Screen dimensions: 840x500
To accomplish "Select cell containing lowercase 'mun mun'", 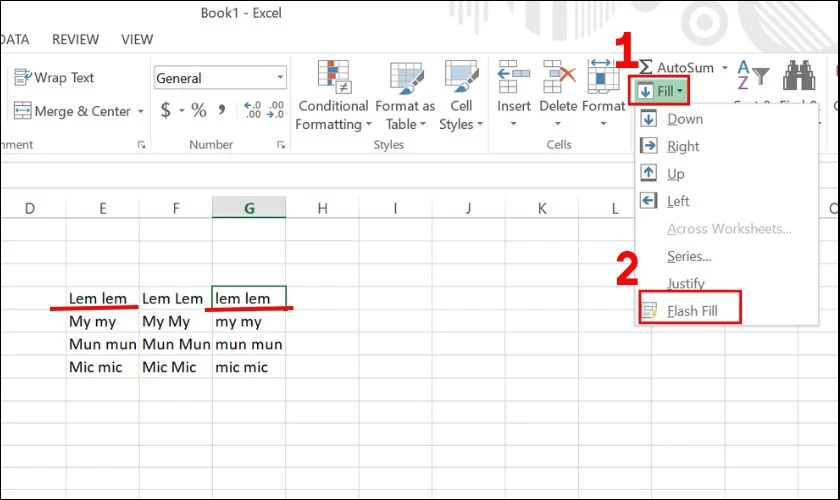I will click(249, 344).
